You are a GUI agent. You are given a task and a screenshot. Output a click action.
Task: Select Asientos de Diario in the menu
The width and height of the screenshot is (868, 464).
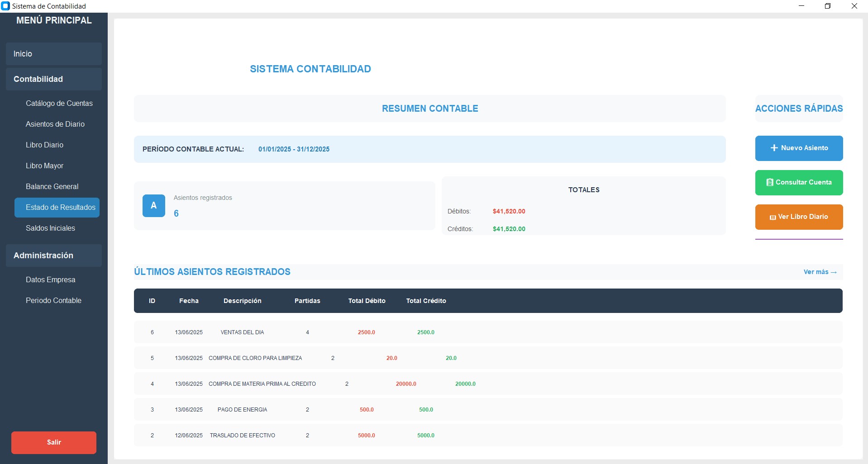pos(55,124)
